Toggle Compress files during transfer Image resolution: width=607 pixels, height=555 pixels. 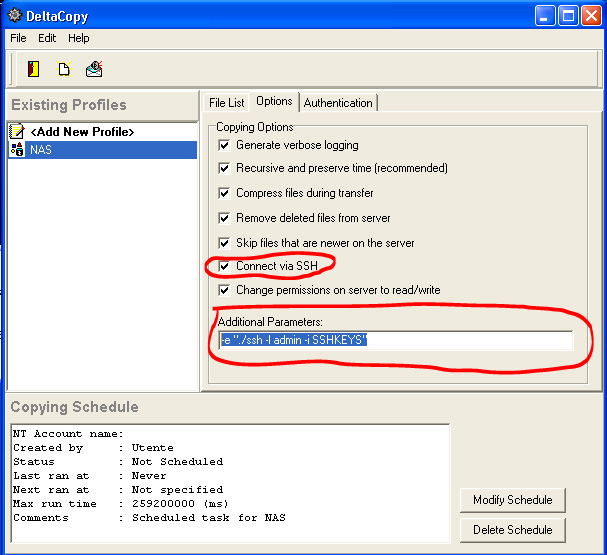tap(224, 193)
